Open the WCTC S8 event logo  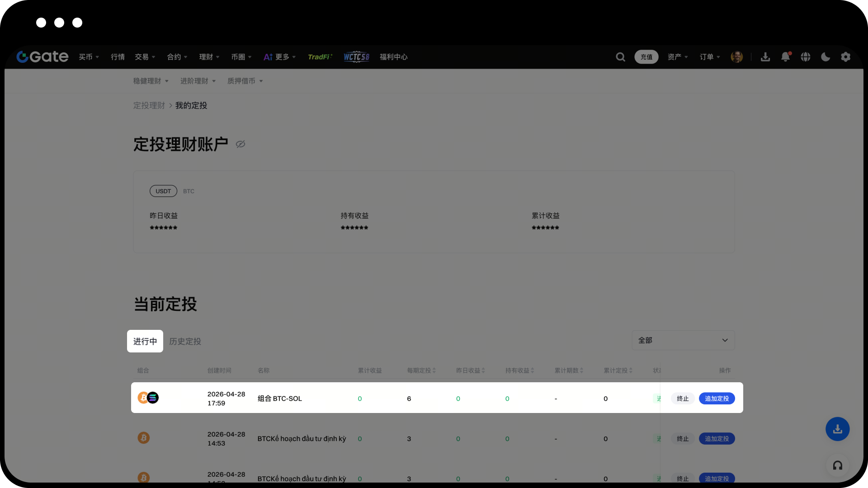[356, 57]
